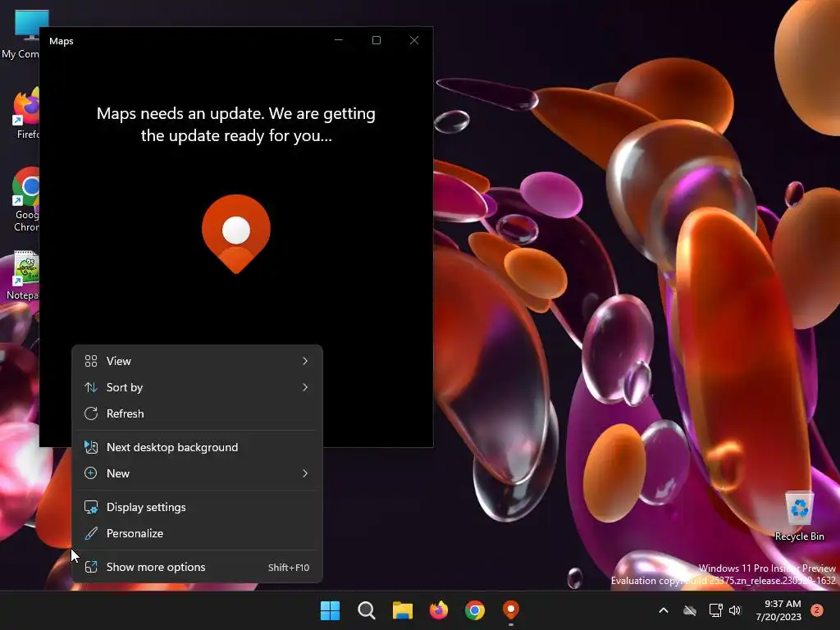This screenshot has height=630, width=840.
Task: Open the clock and date panel
Action: [x=778, y=610]
